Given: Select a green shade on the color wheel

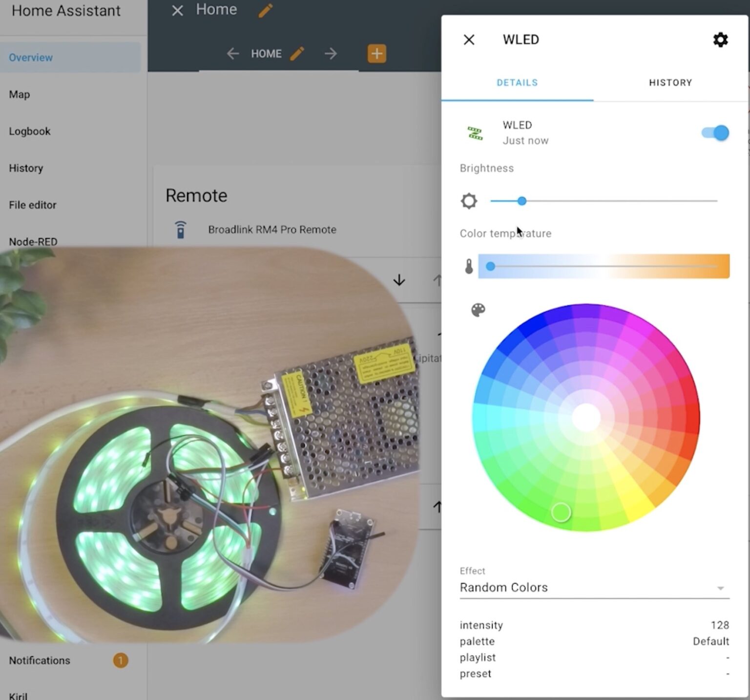Looking at the screenshot, I should (561, 512).
